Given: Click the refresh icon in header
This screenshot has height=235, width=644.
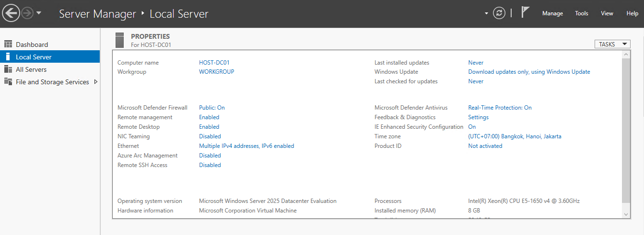Looking at the screenshot, I should 499,13.
